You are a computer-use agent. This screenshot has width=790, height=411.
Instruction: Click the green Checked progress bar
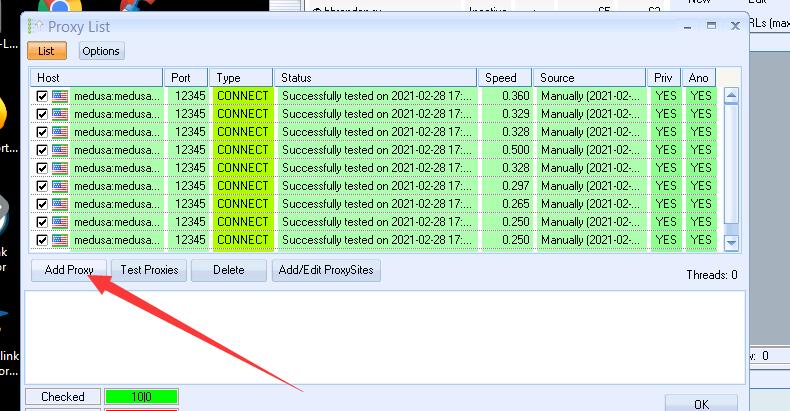(141, 397)
